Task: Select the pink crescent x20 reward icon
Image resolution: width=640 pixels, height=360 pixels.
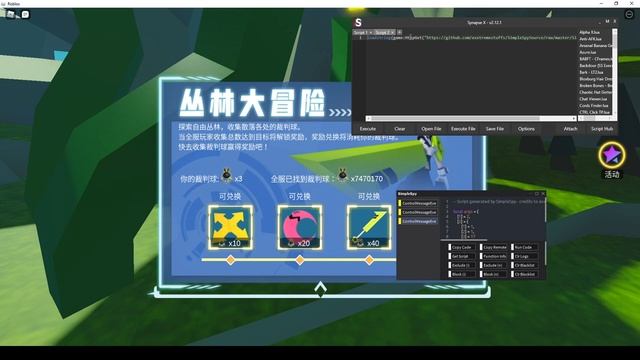Action: (300, 227)
